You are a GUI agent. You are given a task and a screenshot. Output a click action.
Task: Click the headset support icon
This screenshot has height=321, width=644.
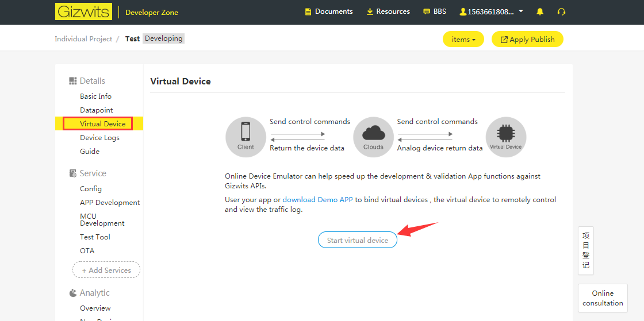[561, 12]
